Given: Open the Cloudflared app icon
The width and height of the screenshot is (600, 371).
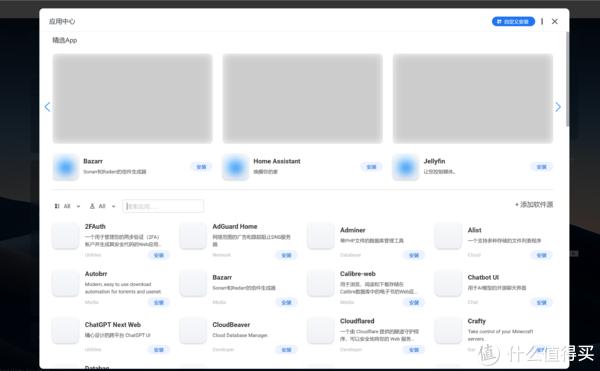Looking at the screenshot, I should pyautogui.click(x=321, y=330).
